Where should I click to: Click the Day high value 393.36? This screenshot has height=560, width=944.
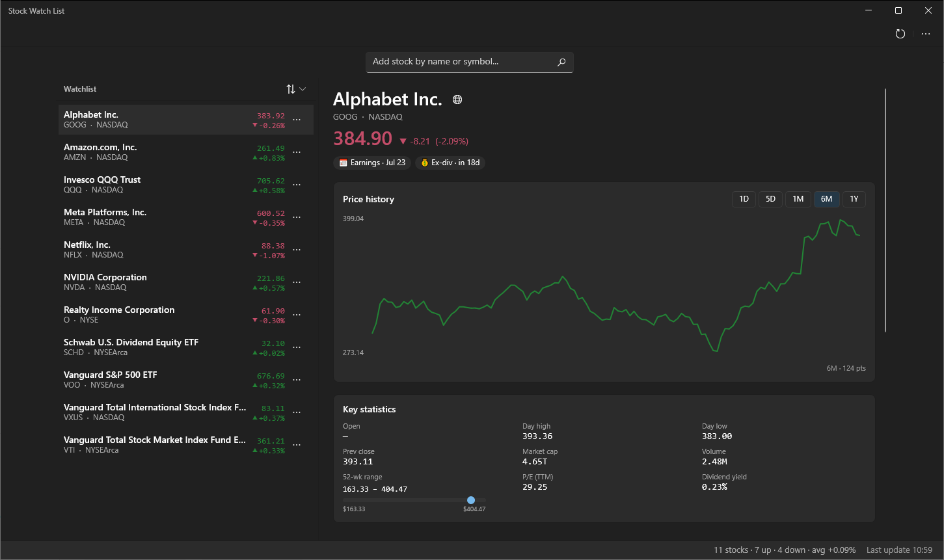click(x=537, y=436)
